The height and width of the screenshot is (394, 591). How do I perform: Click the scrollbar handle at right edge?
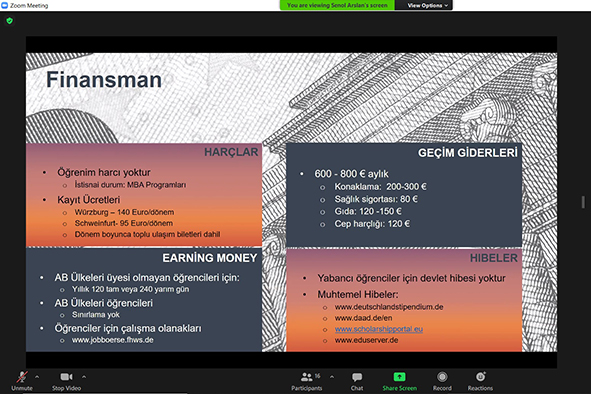[583, 202]
